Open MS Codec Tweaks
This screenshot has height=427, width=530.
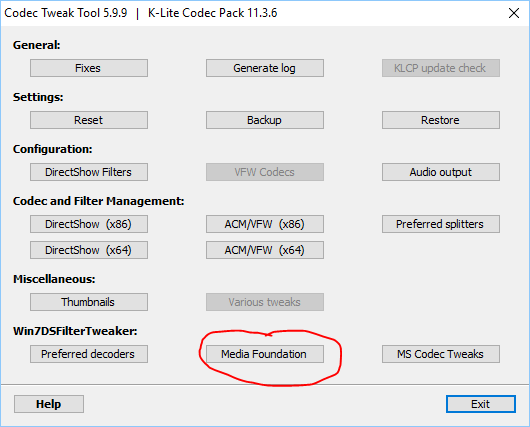(441, 354)
